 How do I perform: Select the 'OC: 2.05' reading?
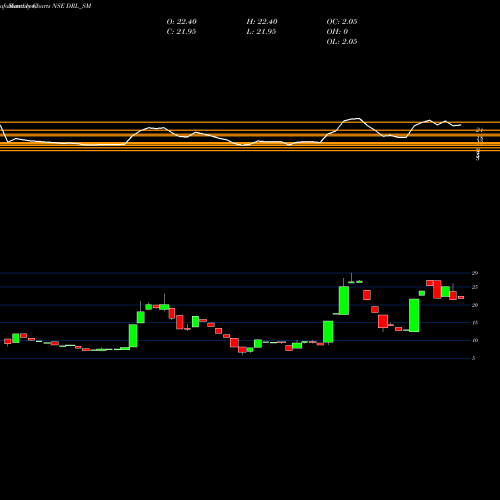pyautogui.click(x=342, y=22)
